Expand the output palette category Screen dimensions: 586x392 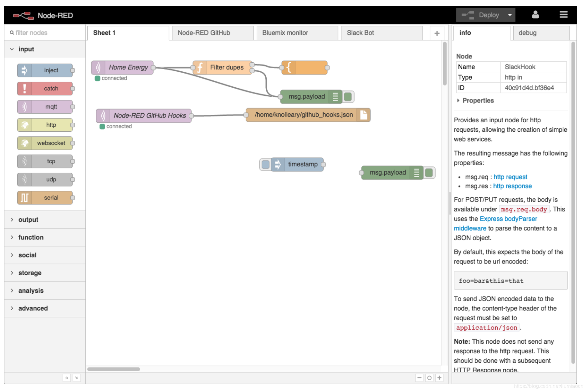pyautogui.click(x=45, y=220)
